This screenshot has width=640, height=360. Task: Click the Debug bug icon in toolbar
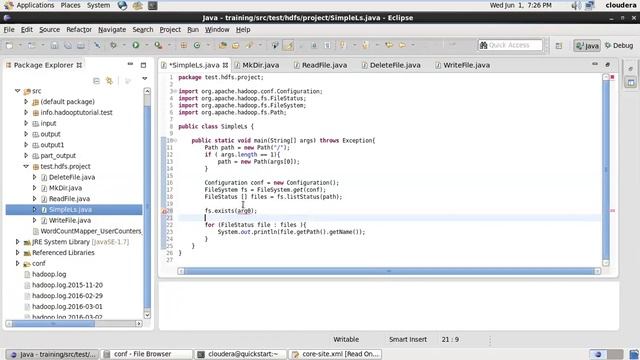(113, 45)
